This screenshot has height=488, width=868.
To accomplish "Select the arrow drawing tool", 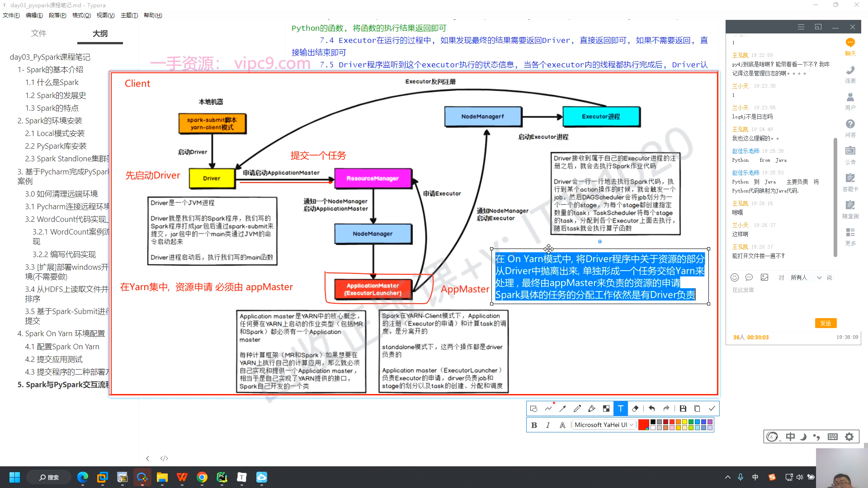I will tap(563, 408).
